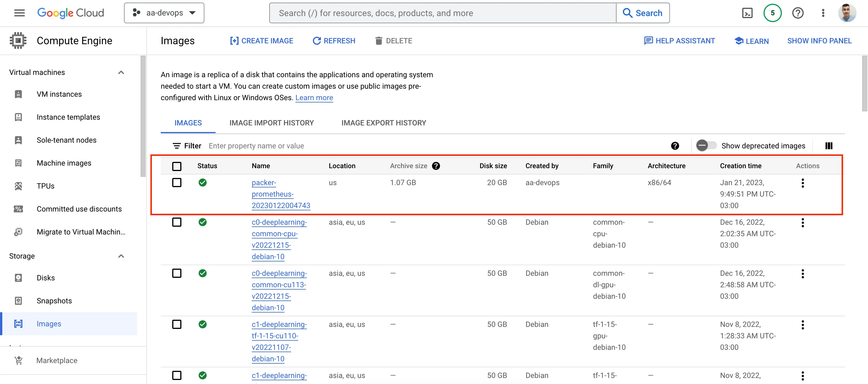Screen dimensions: 868x384
Task: Click the Google Cloud logo
Action: point(70,13)
